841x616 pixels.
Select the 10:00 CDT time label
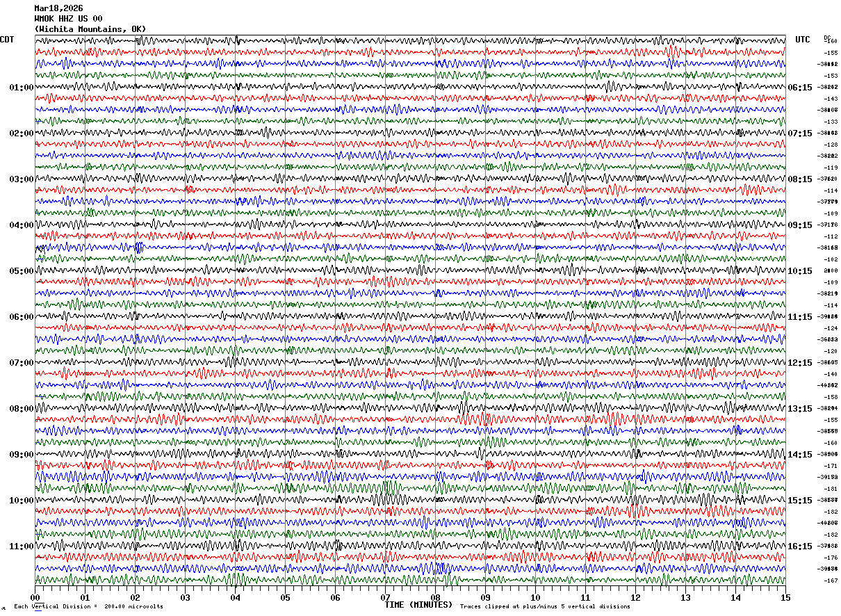coord(22,501)
